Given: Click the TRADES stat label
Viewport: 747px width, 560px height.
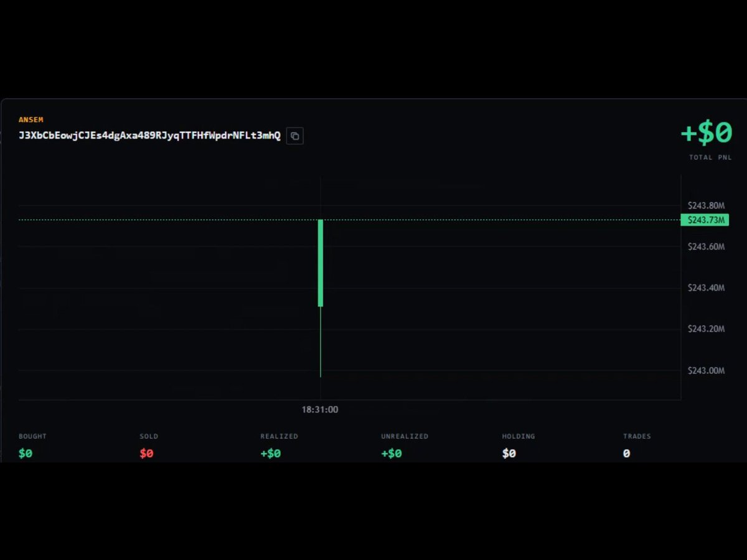Looking at the screenshot, I should [x=637, y=436].
